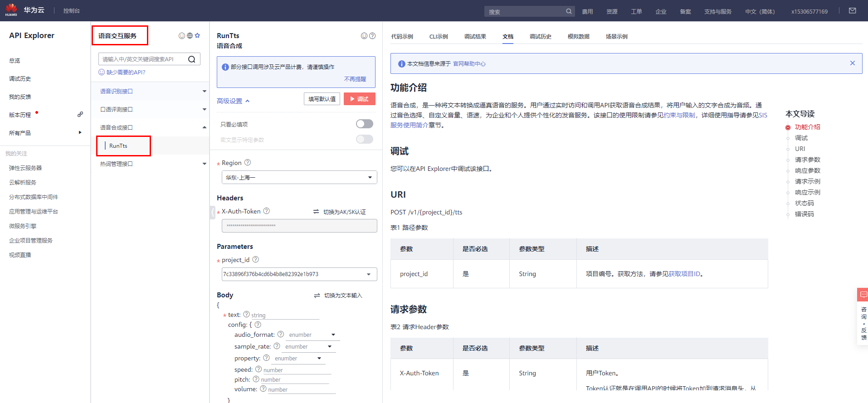Open the 中文 (简体) language menu
The height and width of the screenshot is (403, 868).
[760, 11]
